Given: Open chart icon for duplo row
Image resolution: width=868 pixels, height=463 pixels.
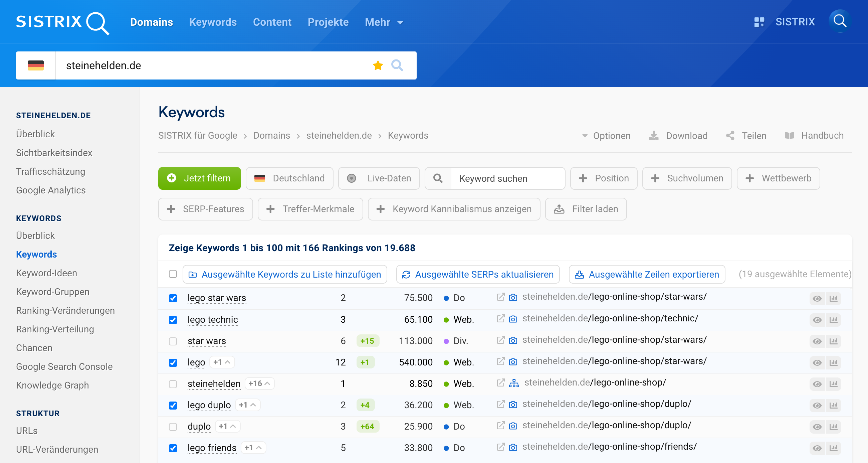Looking at the screenshot, I should [x=833, y=427].
